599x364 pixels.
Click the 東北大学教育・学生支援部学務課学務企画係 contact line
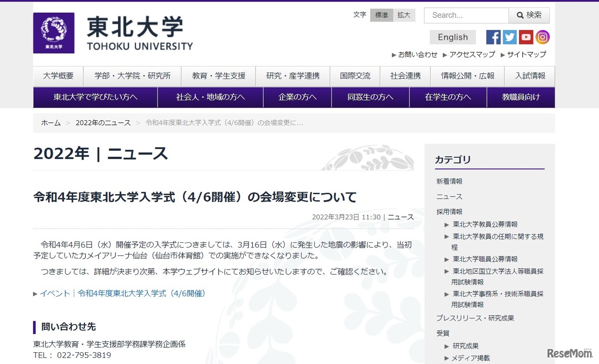point(110,344)
